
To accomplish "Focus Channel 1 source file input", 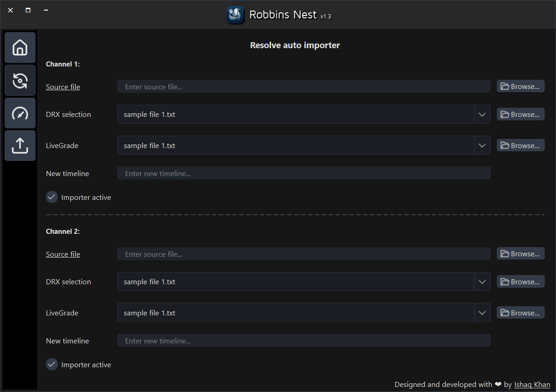I will click(304, 87).
